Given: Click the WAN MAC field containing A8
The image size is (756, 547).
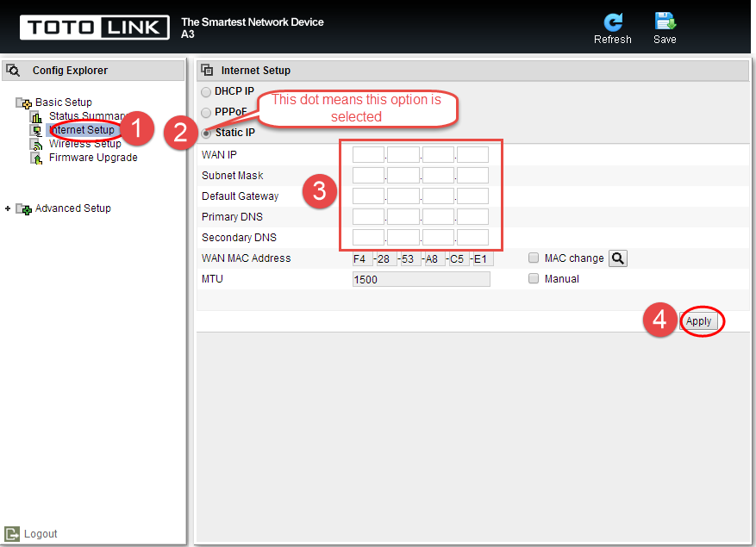Looking at the screenshot, I should click(x=434, y=258).
